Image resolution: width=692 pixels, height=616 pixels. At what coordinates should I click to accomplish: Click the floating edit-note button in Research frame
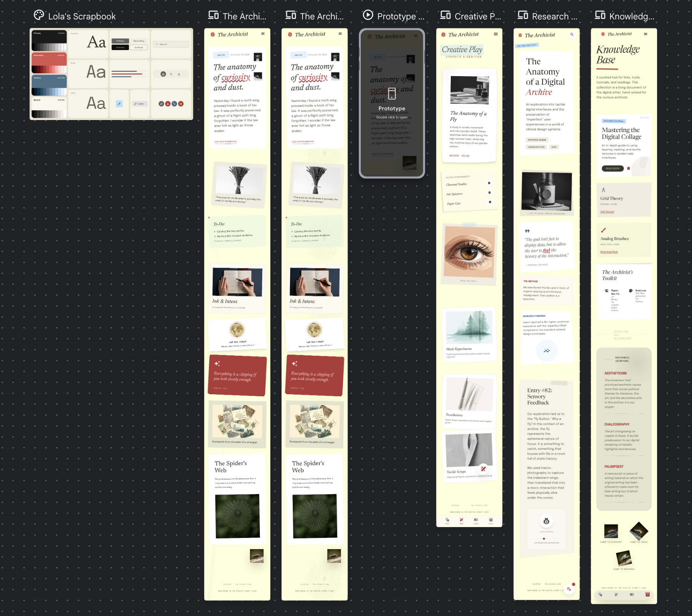click(x=569, y=589)
